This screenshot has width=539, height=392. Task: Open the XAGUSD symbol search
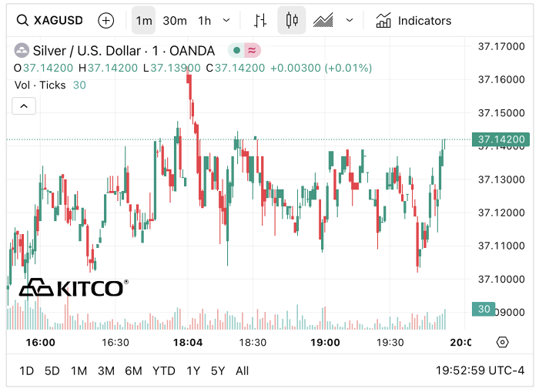(x=50, y=20)
